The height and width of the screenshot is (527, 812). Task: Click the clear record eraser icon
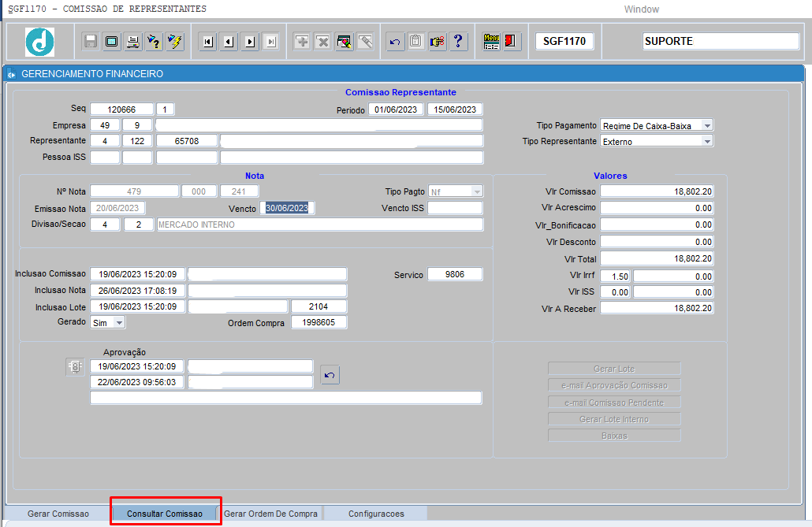[x=344, y=42]
